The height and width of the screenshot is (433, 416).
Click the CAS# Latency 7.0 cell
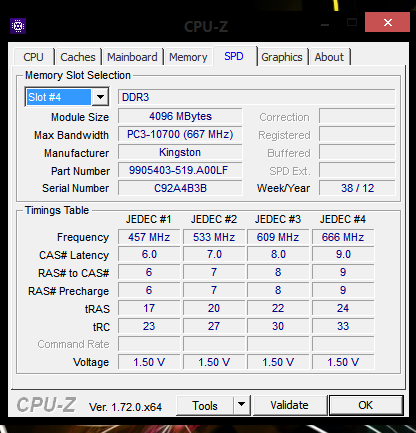pyautogui.click(x=214, y=254)
